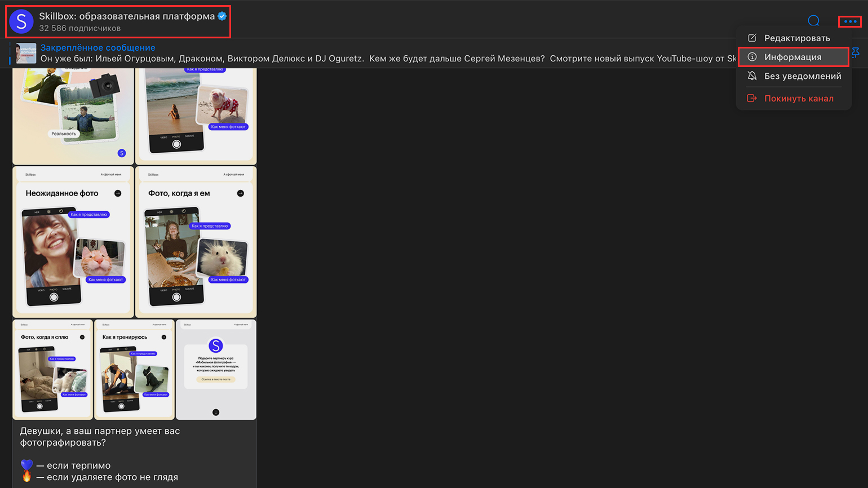
Task: Click the fire emoji line если удаляете фото
Action: pyautogui.click(x=99, y=477)
